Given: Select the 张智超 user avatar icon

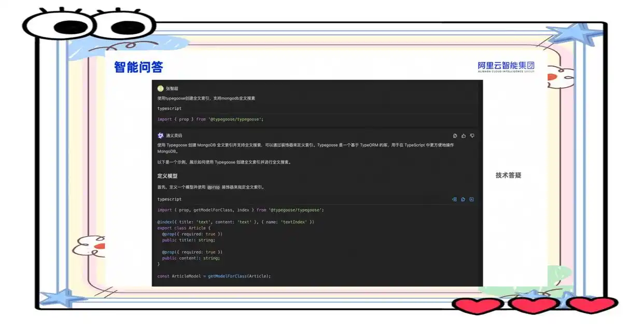Looking at the screenshot, I should click(160, 88).
